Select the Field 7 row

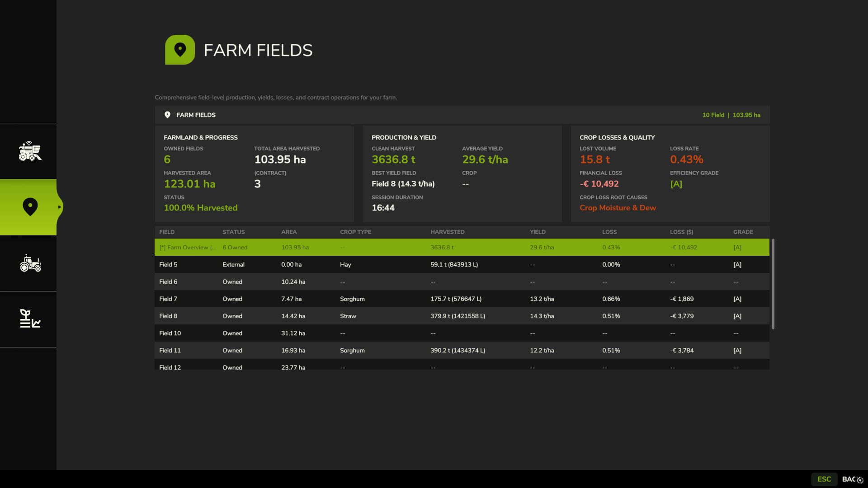click(462, 299)
